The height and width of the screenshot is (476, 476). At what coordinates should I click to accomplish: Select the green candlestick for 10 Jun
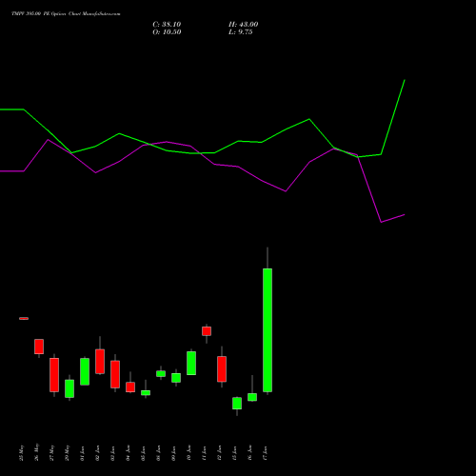(x=191, y=363)
